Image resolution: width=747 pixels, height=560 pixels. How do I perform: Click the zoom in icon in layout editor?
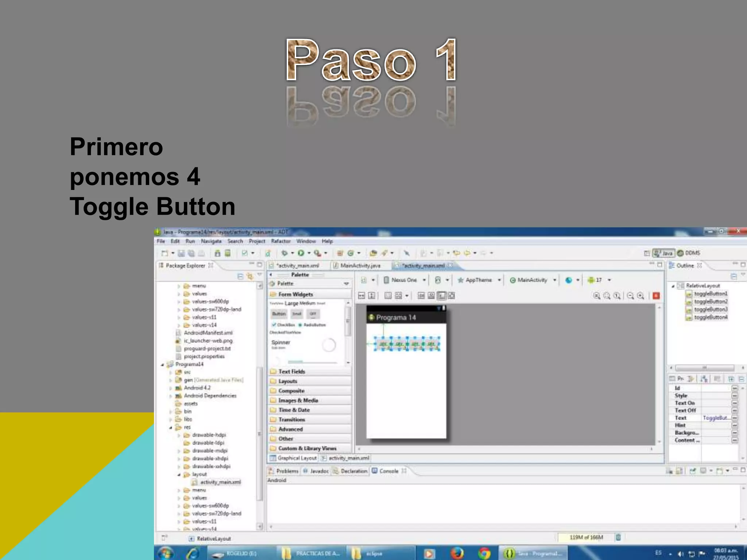tap(640, 296)
